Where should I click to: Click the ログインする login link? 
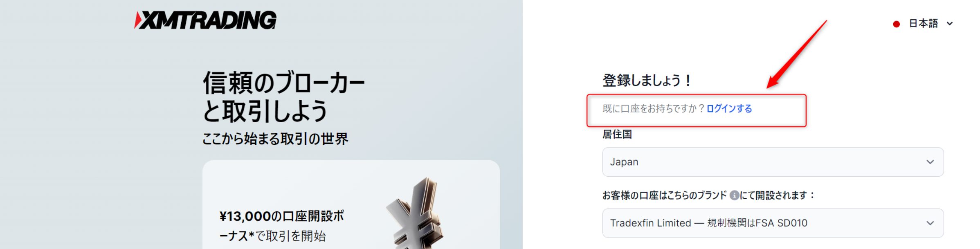tap(729, 109)
